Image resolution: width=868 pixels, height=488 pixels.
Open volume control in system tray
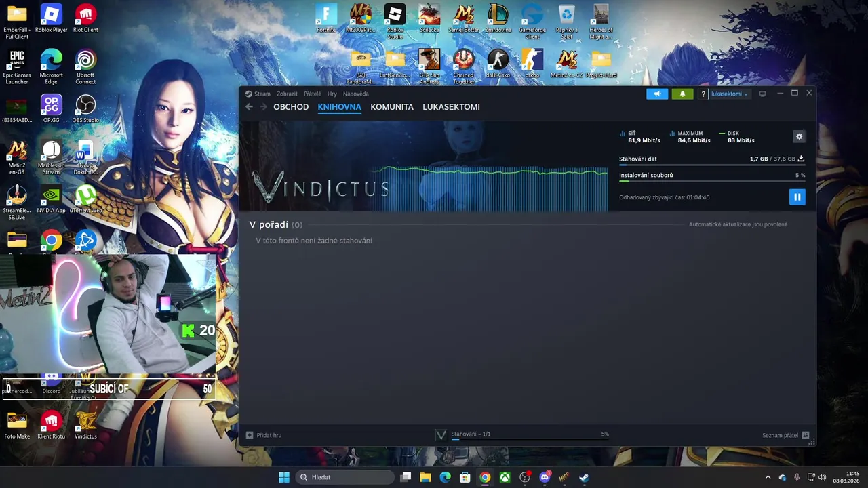823,477
